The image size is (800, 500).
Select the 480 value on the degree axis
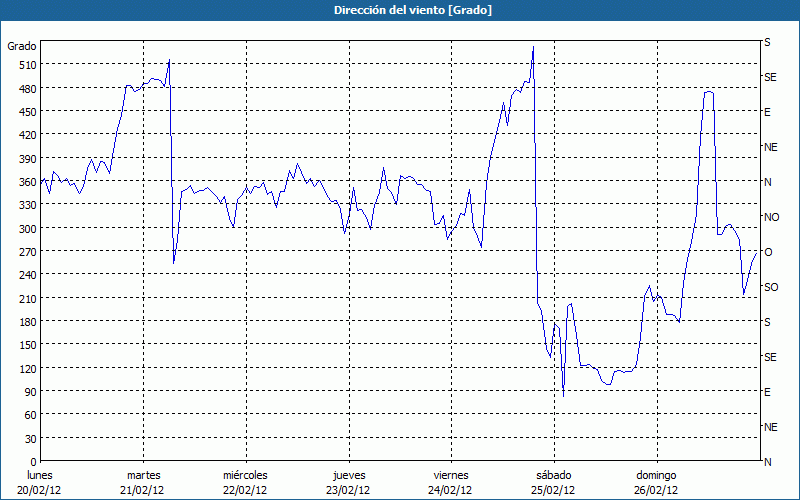coord(27,88)
